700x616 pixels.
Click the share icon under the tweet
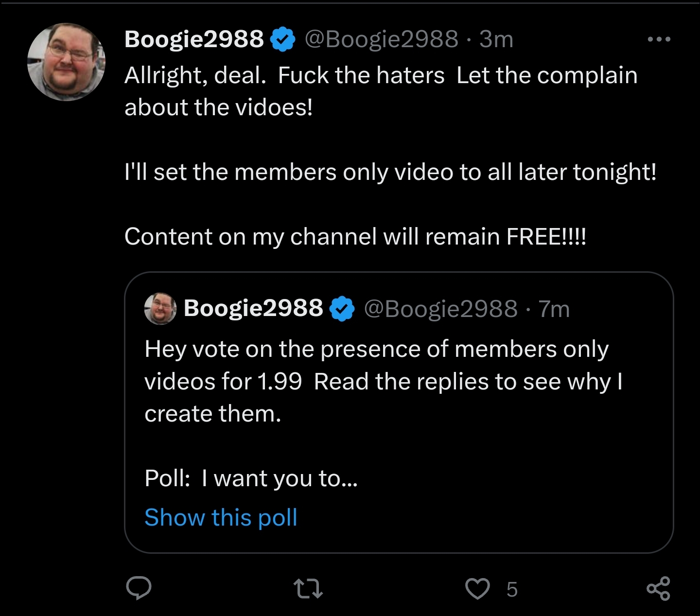click(659, 589)
